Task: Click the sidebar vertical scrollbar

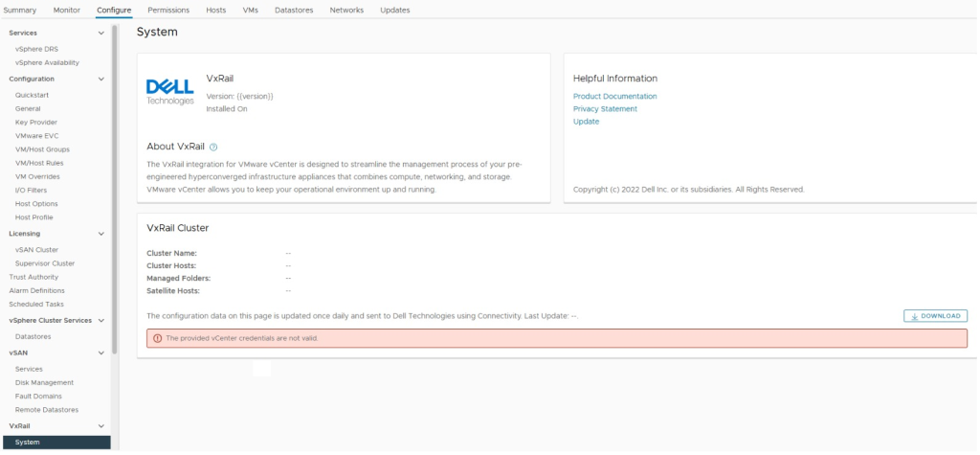Action: tap(114, 192)
